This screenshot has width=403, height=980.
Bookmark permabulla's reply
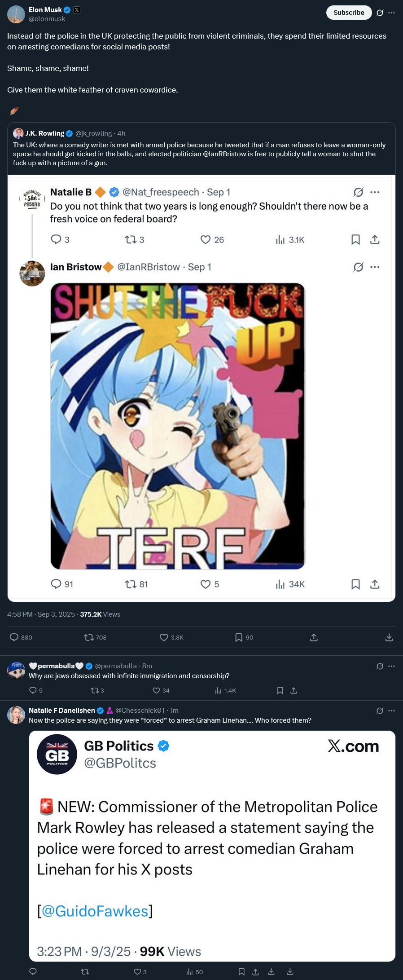pos(280,690)
